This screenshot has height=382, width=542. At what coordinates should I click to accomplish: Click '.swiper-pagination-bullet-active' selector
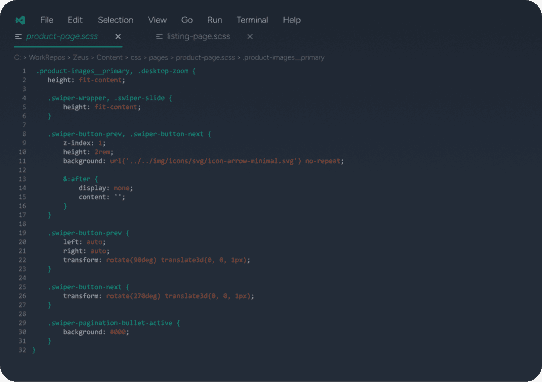click(x=110, y=323)
